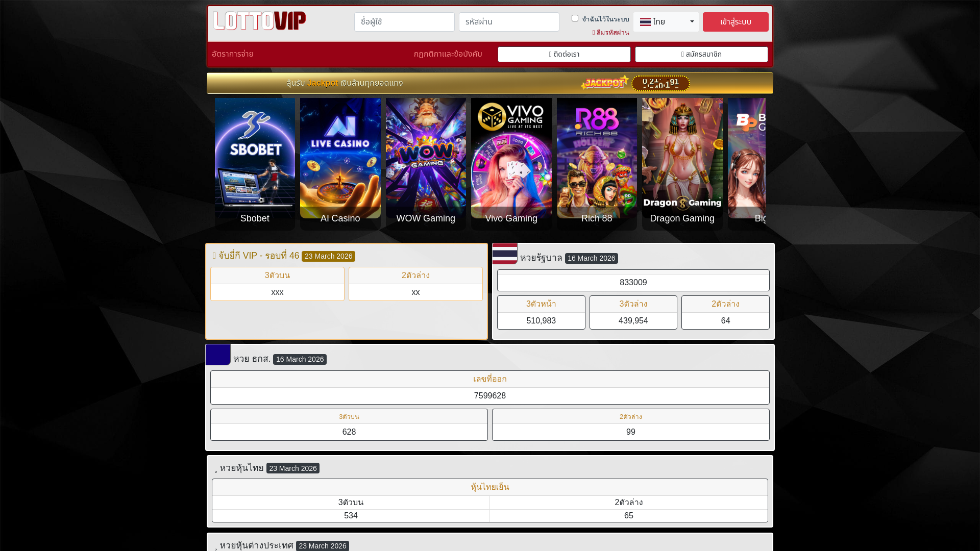Image resolution: width=980 pixels, height=551 pixels.
Task: Tick the remember me checkbox
Action: click(575, 18)
